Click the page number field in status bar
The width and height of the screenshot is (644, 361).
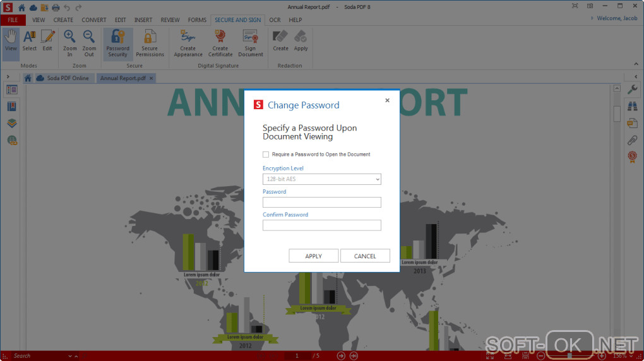click(297, 356)
